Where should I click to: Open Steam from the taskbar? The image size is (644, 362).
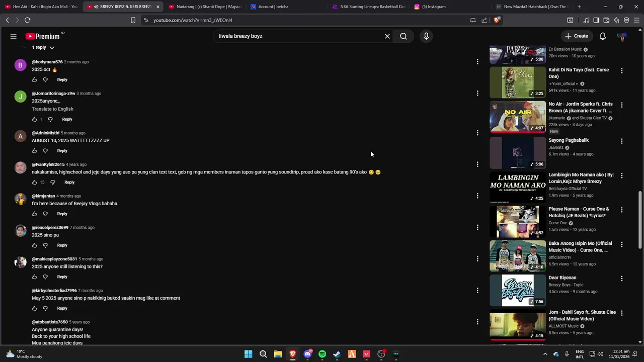[x=337, y=354]
